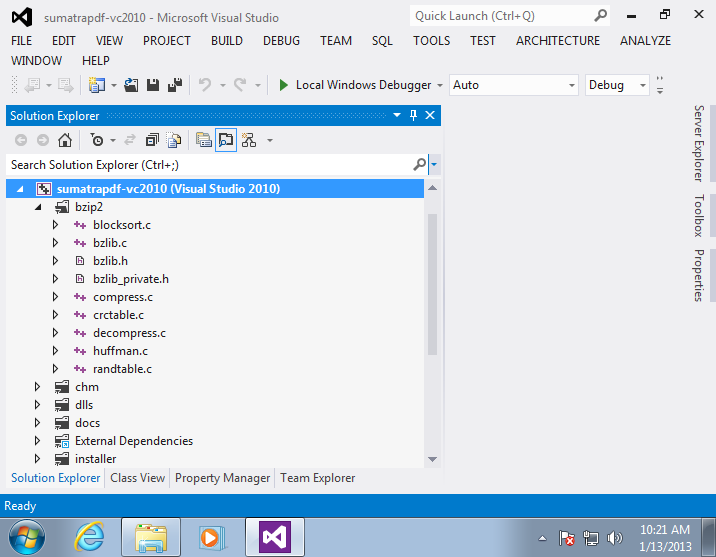Open the Toolbox side tab
716x557 pixels.
(699, 215)
